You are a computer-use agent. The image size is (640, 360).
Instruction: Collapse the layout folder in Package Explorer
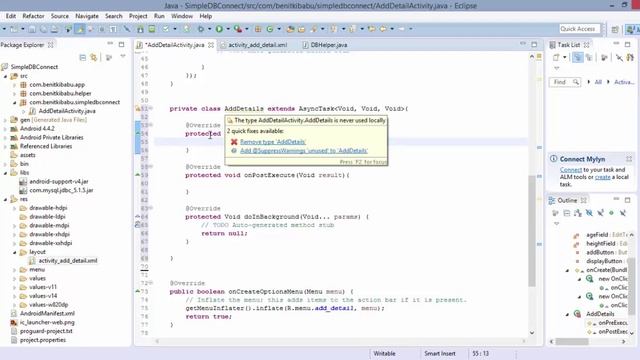tap(15, 252)
